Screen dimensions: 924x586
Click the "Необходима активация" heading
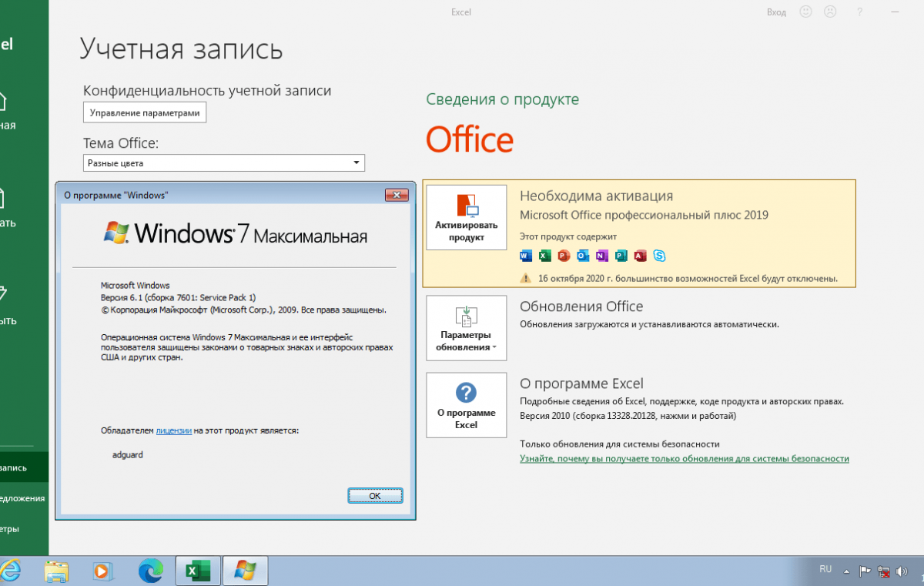point(597,196)
